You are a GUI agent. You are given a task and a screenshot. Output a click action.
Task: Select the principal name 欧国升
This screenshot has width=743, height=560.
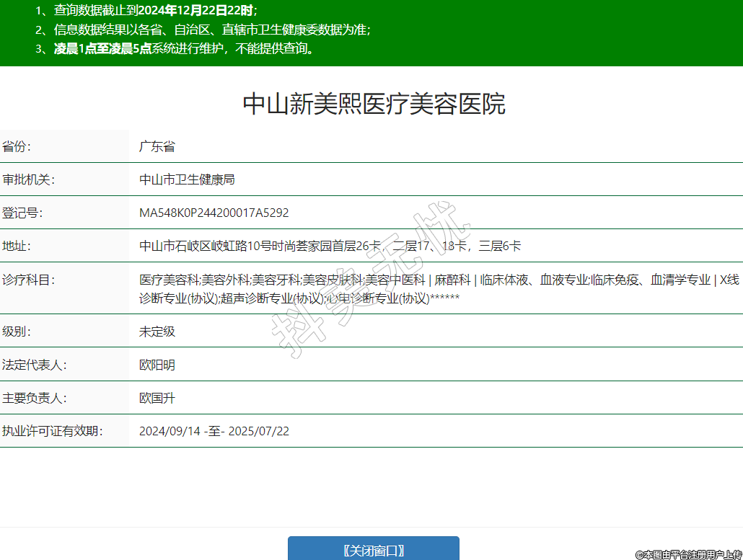[x=157, y=398]
